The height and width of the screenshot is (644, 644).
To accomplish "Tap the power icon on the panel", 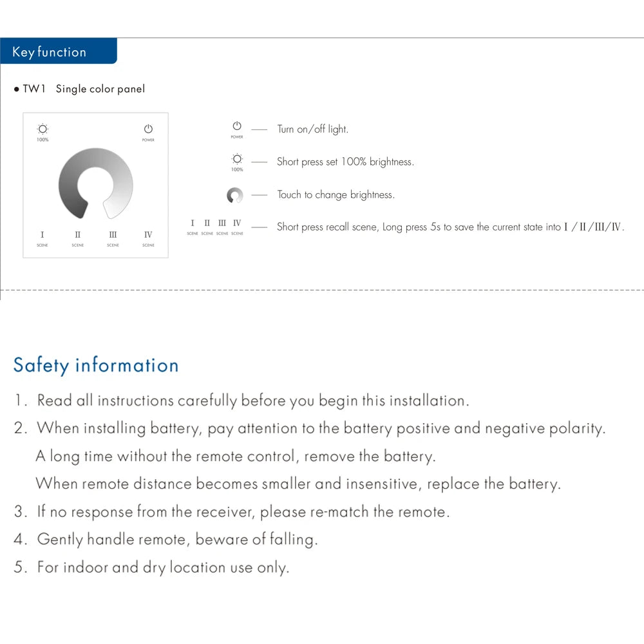I will (148, 132).
